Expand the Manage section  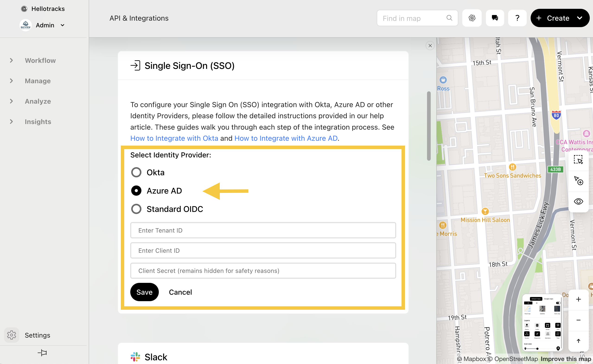coord(11,81)
